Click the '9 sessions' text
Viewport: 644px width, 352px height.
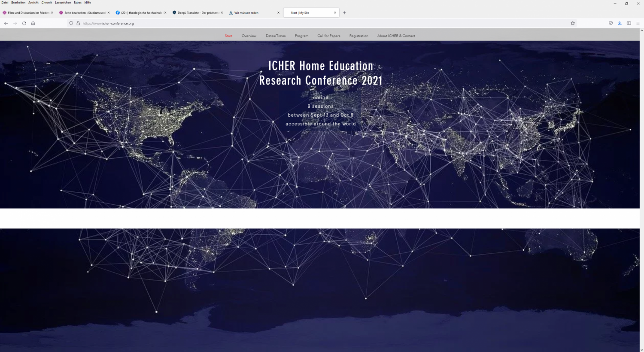click(x=321, y=106)
